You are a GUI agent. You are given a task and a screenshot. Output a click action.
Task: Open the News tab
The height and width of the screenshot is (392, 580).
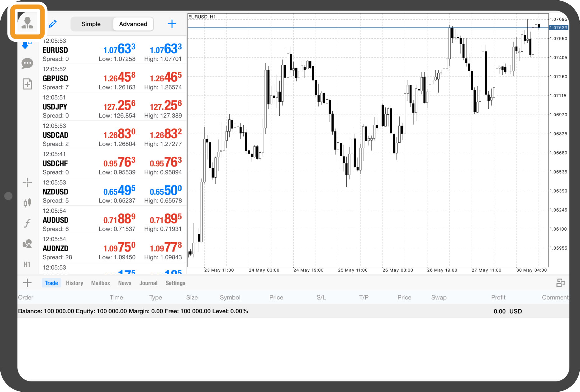(x=125, y=283)
